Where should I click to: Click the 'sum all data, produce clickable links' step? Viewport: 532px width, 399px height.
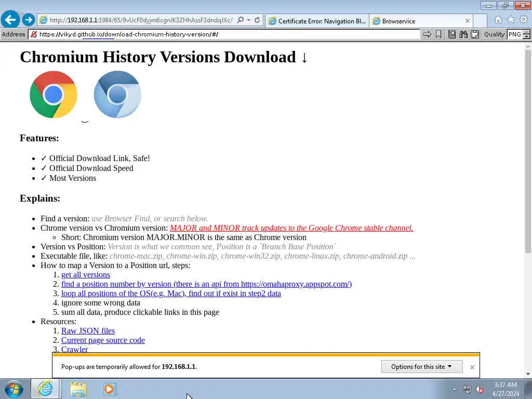[x=140, y=312]
